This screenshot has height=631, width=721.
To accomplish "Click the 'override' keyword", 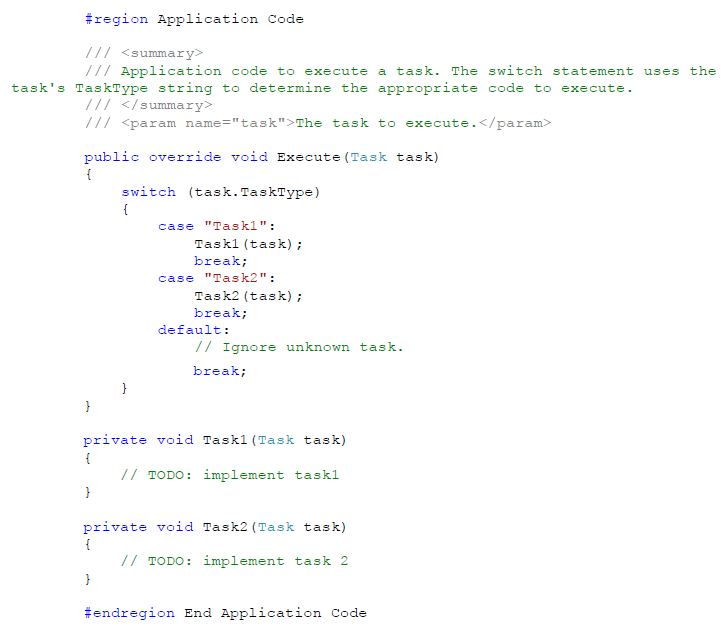I will 185,157.
